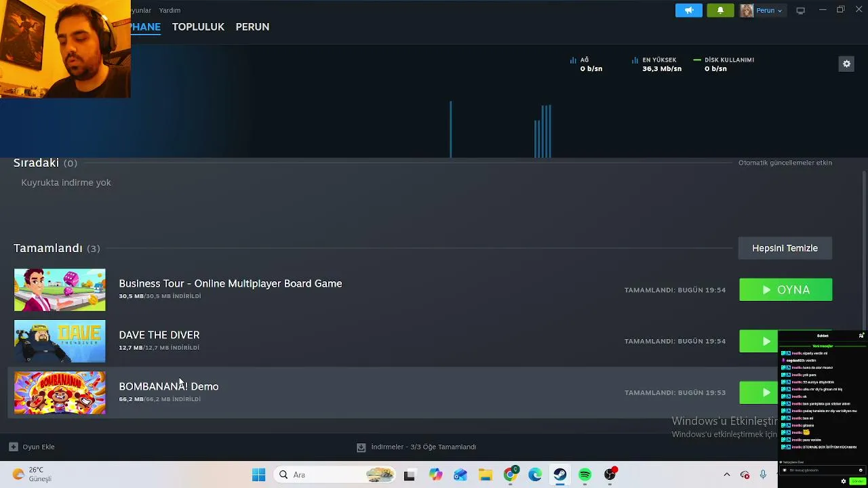Launch Copilot from the taskbar

pos(435,475)
